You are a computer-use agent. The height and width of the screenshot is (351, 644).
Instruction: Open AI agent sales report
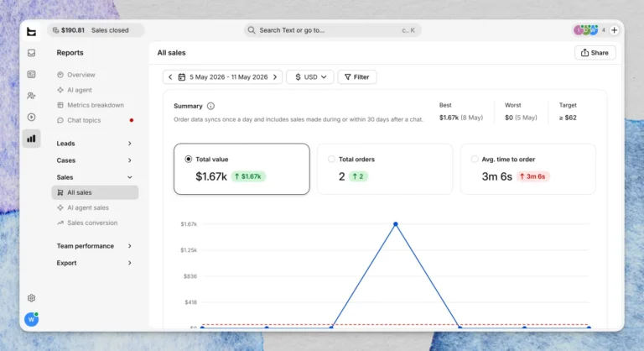[95, 207]
